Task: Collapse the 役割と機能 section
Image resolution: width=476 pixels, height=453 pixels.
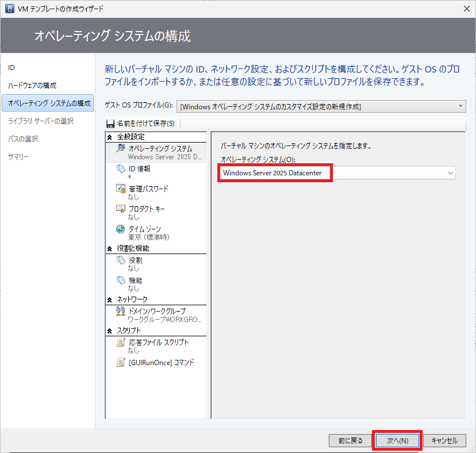Action: 110,249
